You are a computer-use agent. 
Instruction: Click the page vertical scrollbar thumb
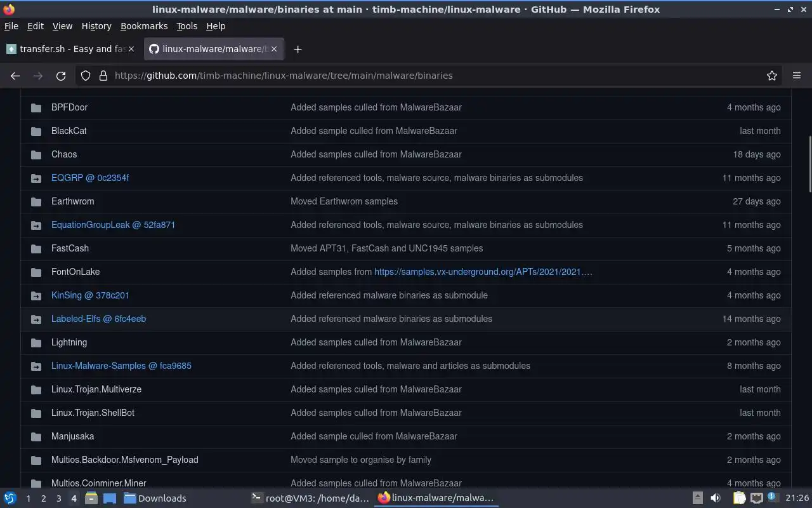pos(809,164)
